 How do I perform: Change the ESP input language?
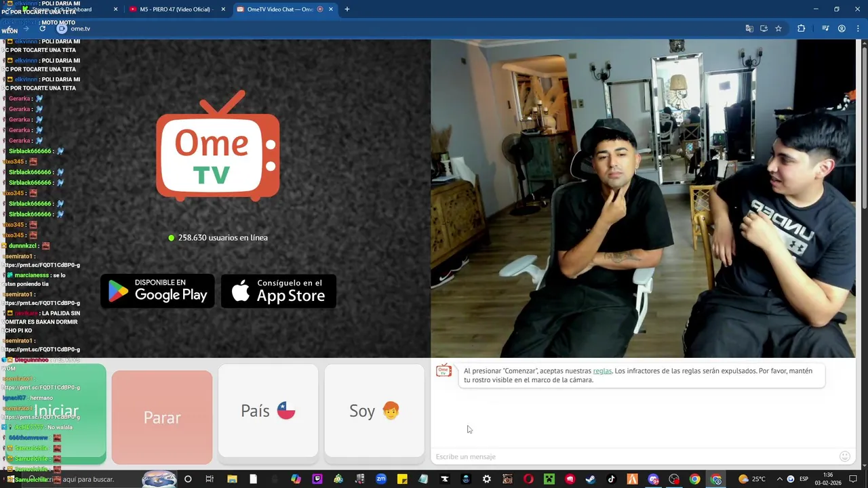click(804, 479)
